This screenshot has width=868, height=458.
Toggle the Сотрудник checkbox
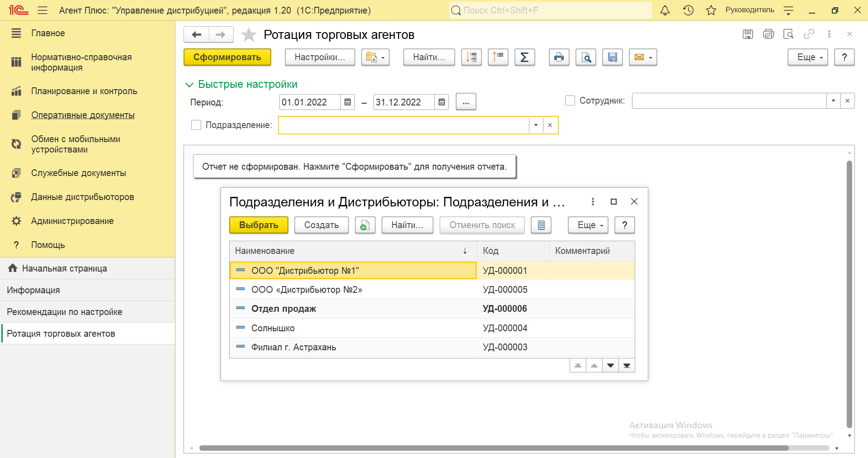click(x=570, y=100)
